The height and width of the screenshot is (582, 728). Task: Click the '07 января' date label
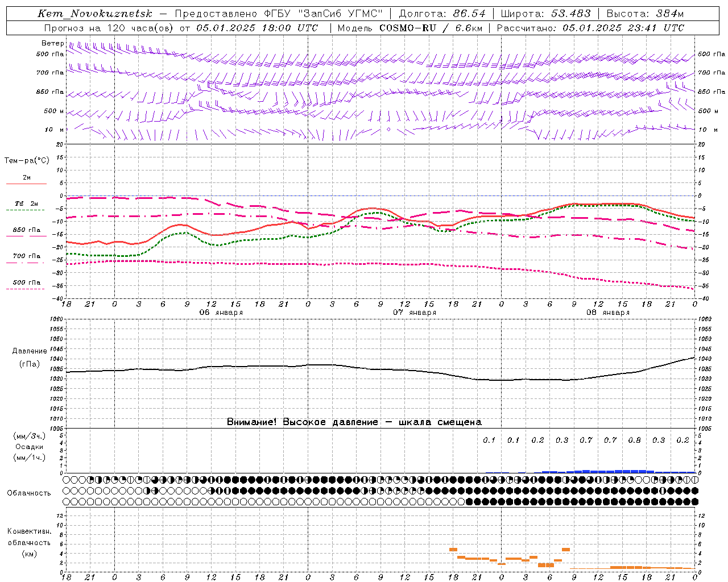[415, 313]
